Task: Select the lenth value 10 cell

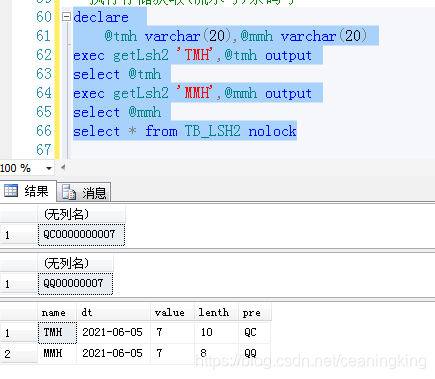Action: (x=216, y=332)
